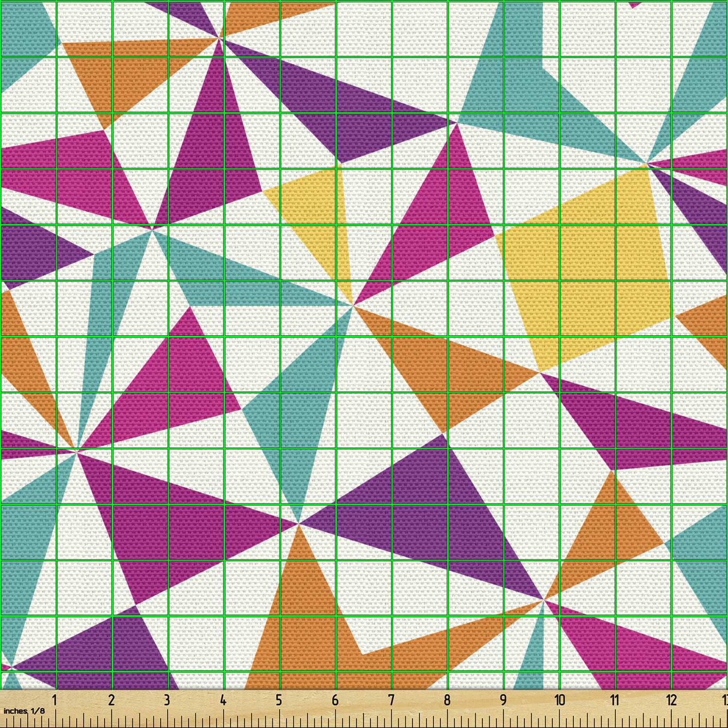Select the number 7 on the ruler
Screen dimensions: 728x728
point(391,700)
